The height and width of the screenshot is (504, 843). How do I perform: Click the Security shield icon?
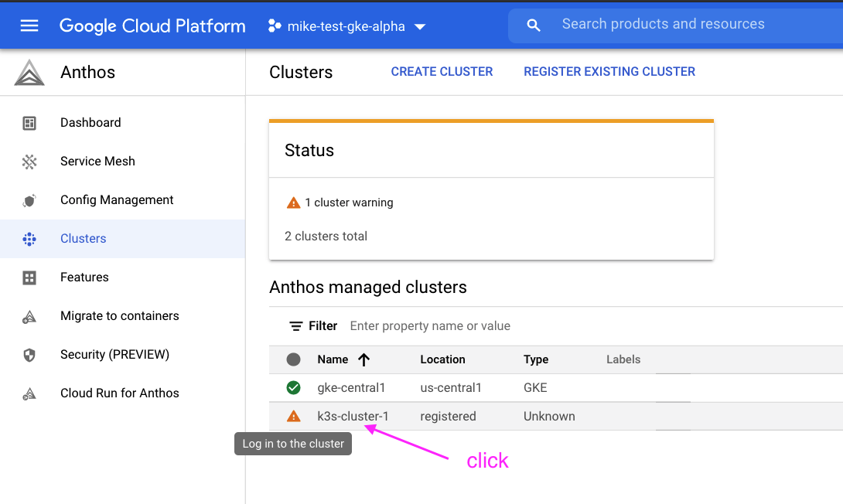pos(29,355)
